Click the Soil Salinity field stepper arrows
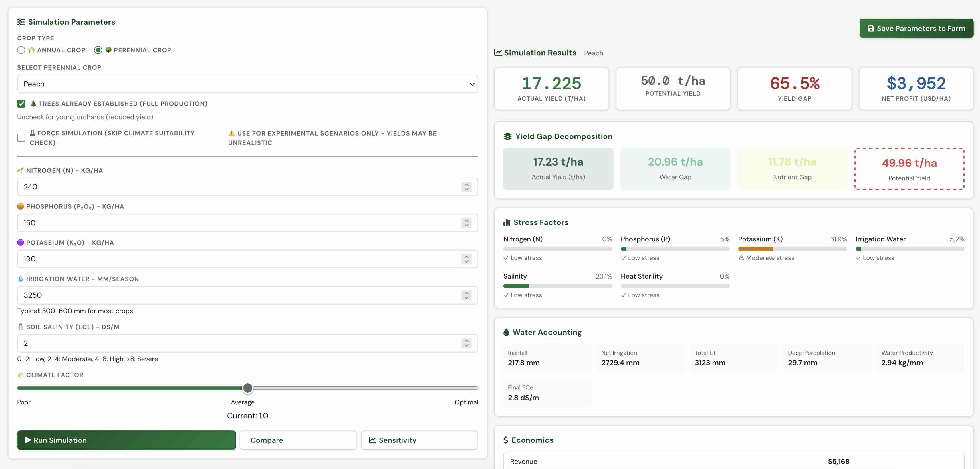Viewport: 980px width, 469px height. (x=467, y=343)
